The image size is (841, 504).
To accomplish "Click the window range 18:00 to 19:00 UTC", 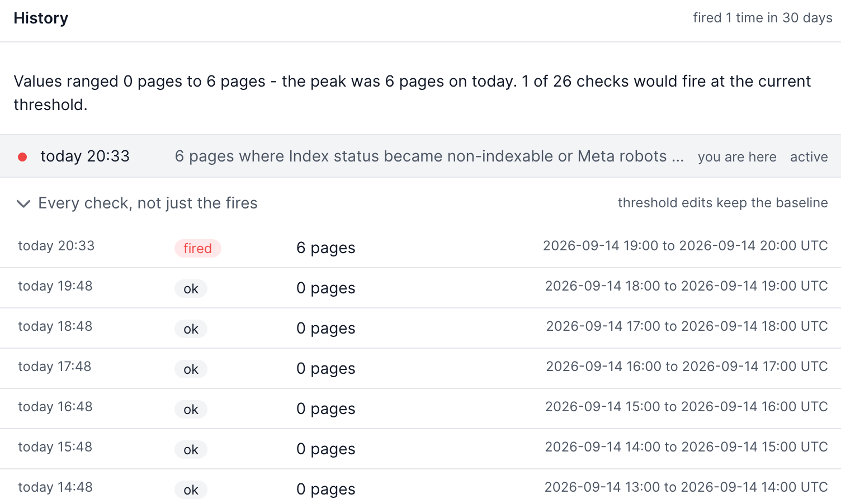I will tap(687, 286).
